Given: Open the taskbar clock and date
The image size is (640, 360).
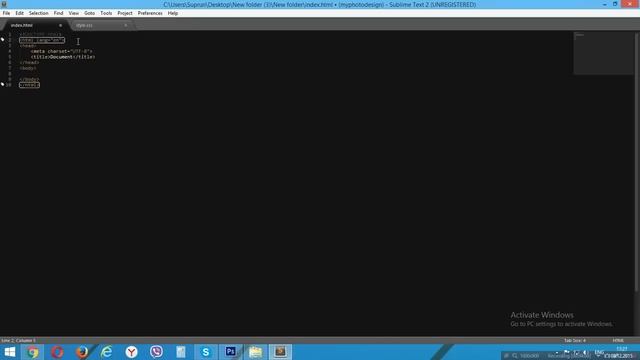Looking at the screenshot, I should coord(620,352).
